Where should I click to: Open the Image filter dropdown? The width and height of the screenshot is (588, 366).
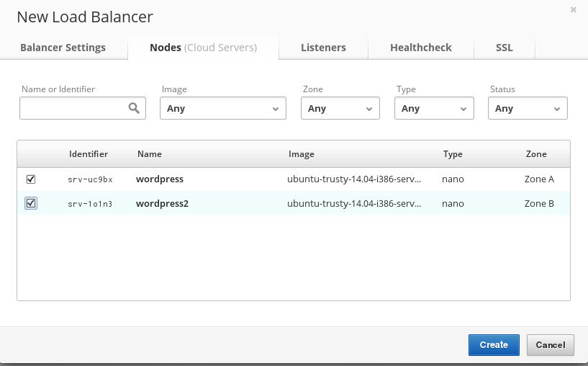point(223,108)
